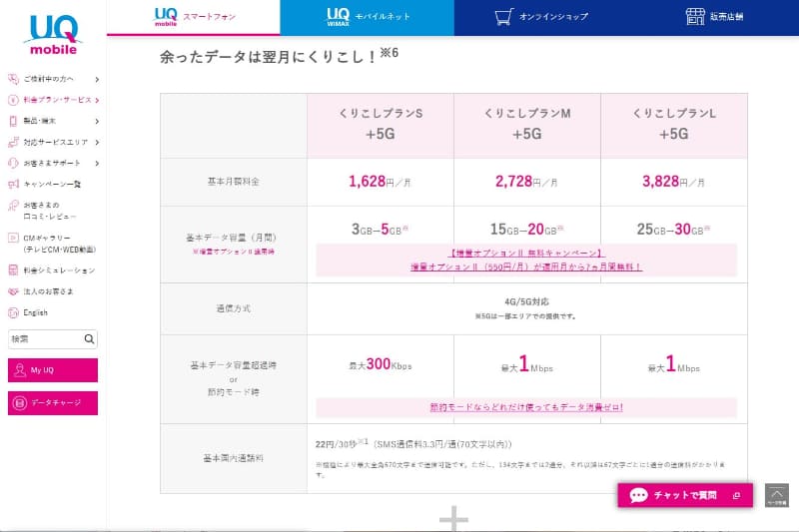Click the chat bubble icon
The image size is (799, 532).
pos(638,495)
